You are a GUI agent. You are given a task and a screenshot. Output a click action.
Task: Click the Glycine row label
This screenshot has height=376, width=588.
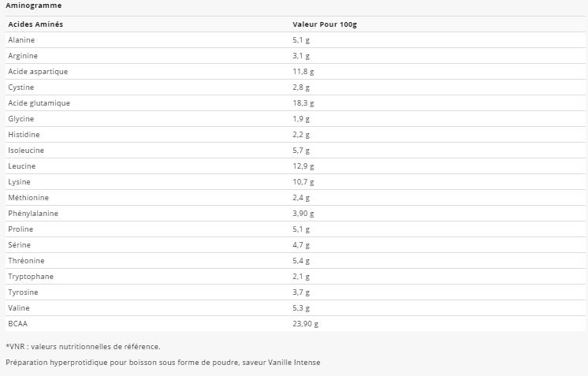[x=21, y=119]
